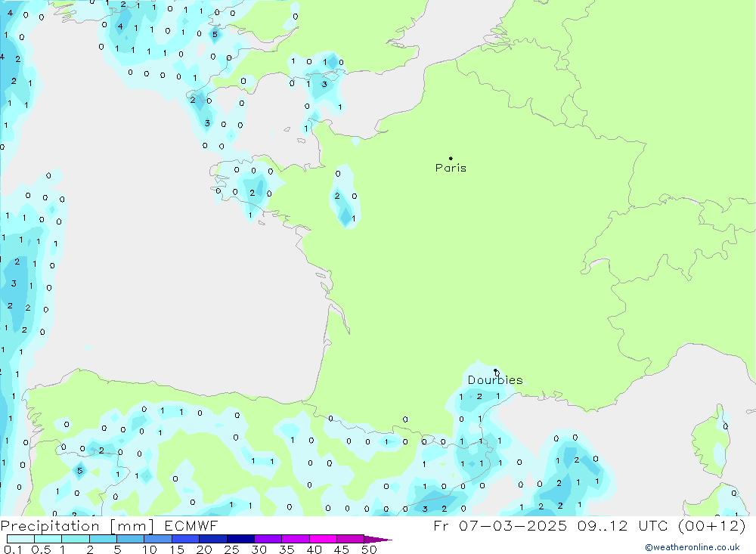Select the 25–30 mm legend swatch
Image resolution: width=756 pixels, height=554 pixels.
point(240,539)
